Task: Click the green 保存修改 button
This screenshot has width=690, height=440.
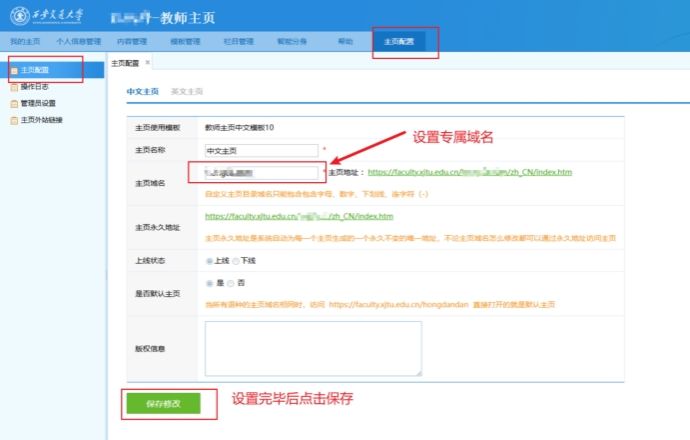Action: 161,404
